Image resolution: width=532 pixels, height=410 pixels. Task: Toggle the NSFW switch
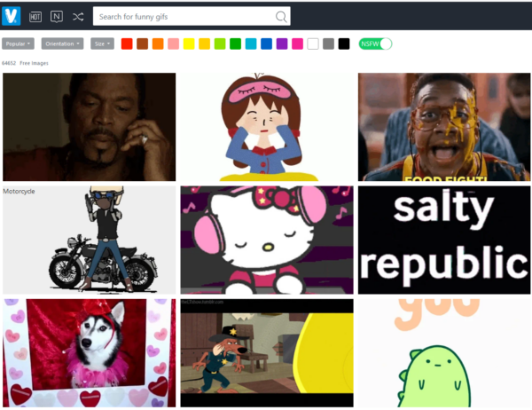[375, 43]
